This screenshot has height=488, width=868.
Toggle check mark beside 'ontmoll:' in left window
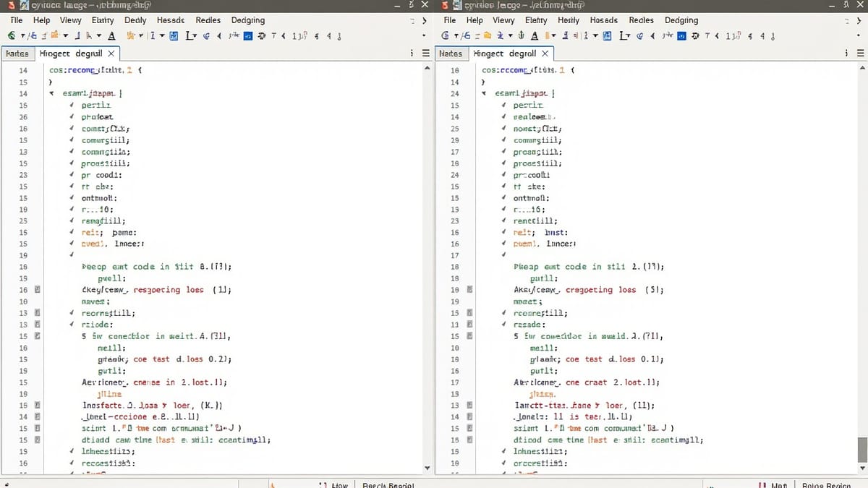point(72,197)
